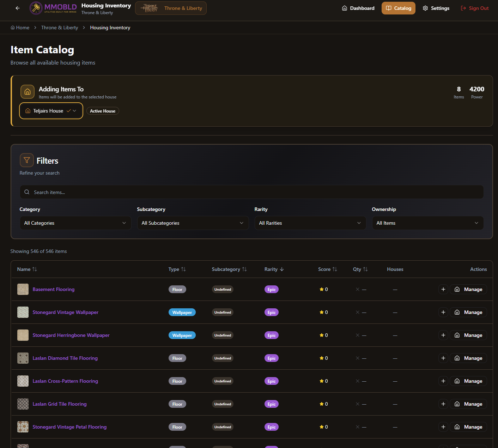Open the Throne & Liberty game switcher
The image size is (498, 448).
tap(171, 8)
